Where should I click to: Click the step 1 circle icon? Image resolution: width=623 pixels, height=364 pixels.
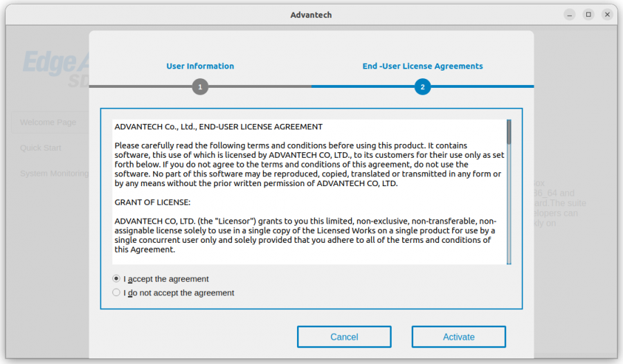(200, 87)
